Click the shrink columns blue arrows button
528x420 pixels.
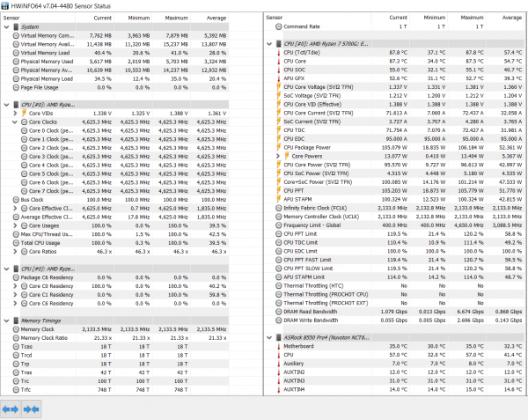[x=32, y=409]
